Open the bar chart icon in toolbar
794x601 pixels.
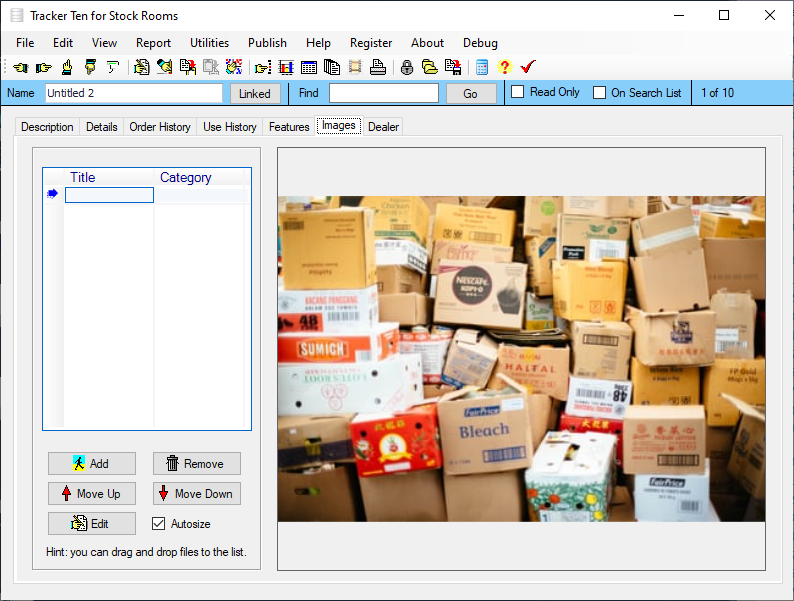click(x=286, y=67)
